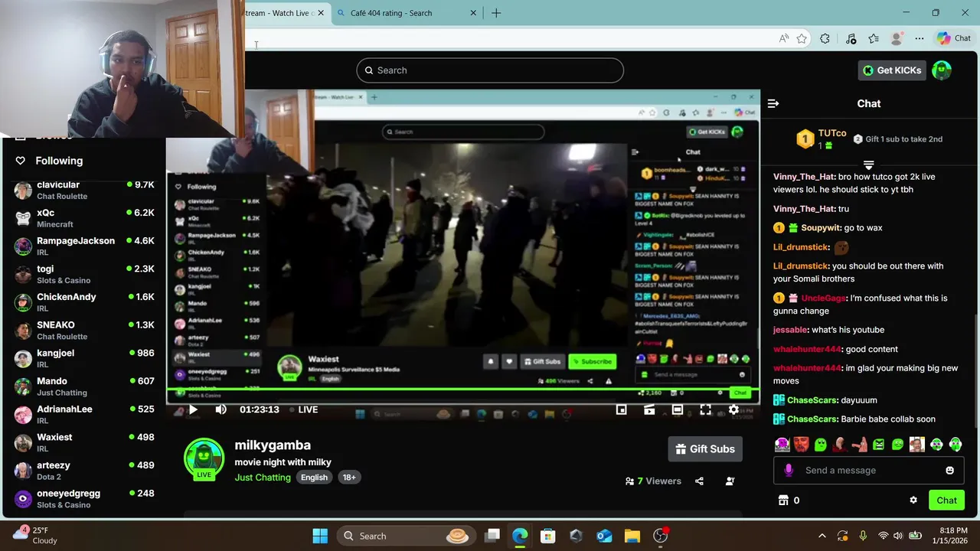The width and height of the screenshot is (980, 551).
Task: Show hidden system tray icons chevron
Action: pos(822,536)
